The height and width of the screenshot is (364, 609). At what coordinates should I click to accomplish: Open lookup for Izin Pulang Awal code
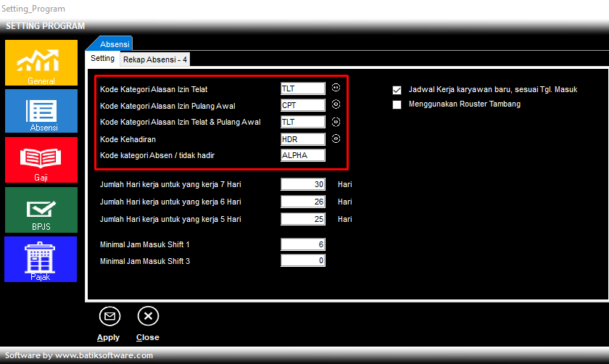pyautogui.click(x=336, y=104)
